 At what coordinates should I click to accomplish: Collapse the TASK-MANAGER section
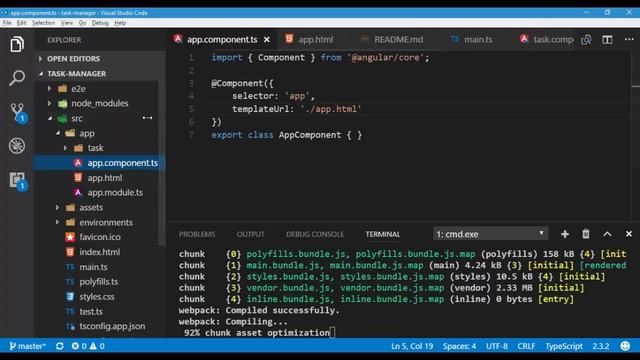pos(76,74)
